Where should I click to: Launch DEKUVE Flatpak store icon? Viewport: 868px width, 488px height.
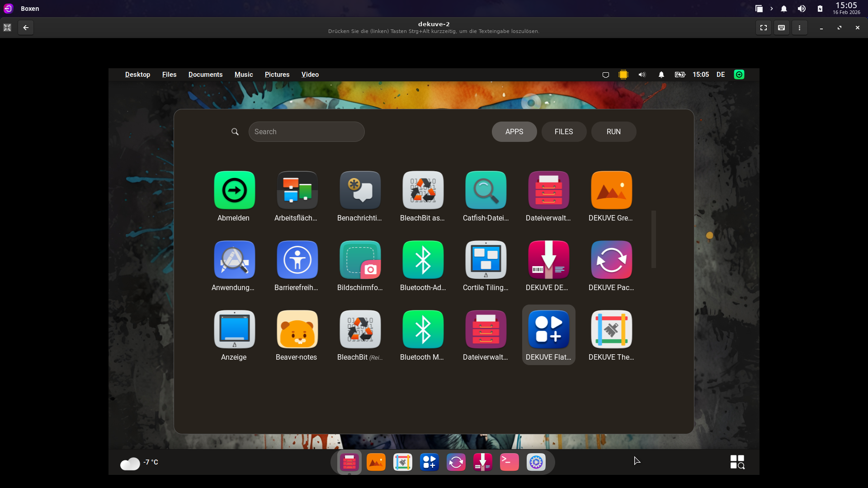pos(548,329)
